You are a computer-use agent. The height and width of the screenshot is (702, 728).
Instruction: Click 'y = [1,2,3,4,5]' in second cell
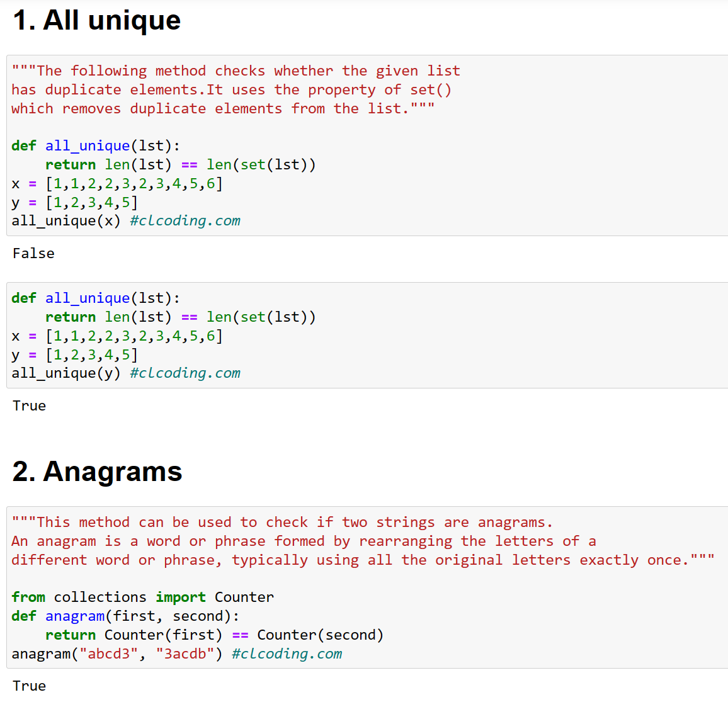tap(75, 354)
